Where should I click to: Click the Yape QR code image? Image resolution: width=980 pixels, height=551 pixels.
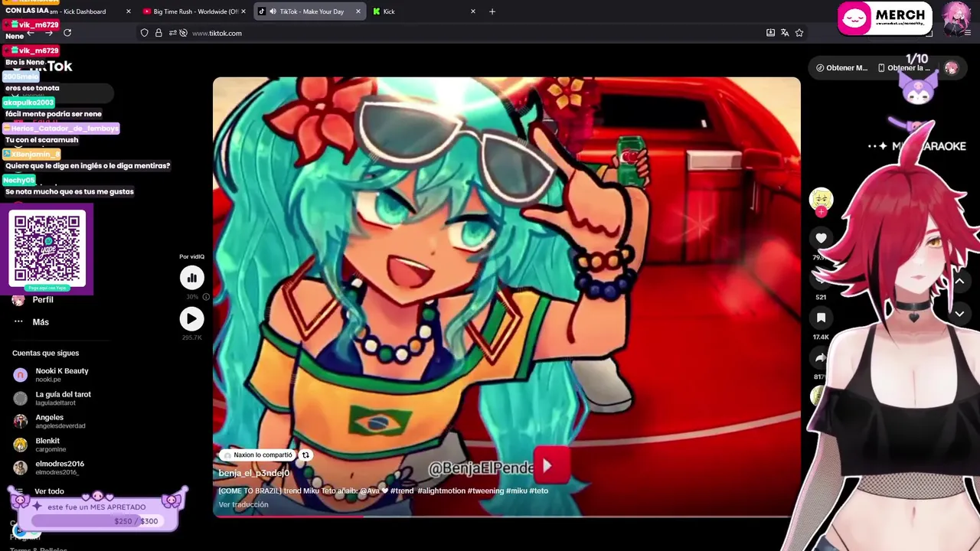pos(47,247)
